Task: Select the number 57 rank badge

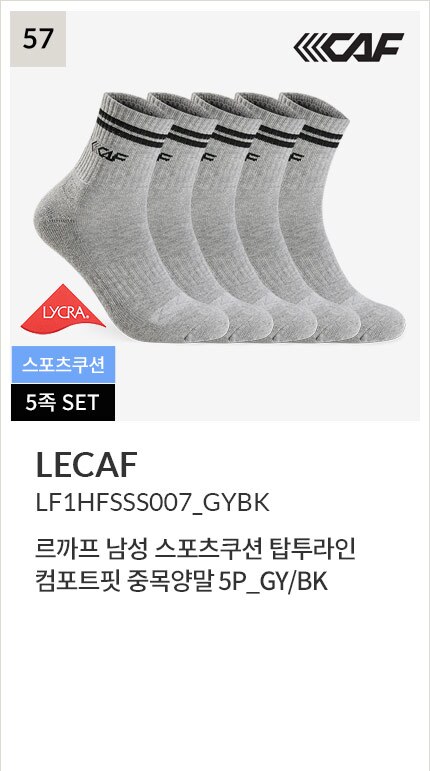Action: 38,39
